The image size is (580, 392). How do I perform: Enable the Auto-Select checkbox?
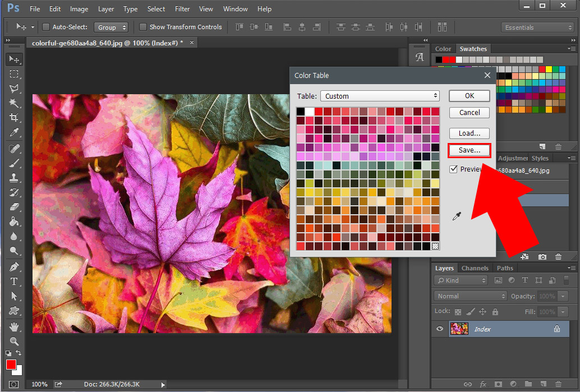coord(46,27)
